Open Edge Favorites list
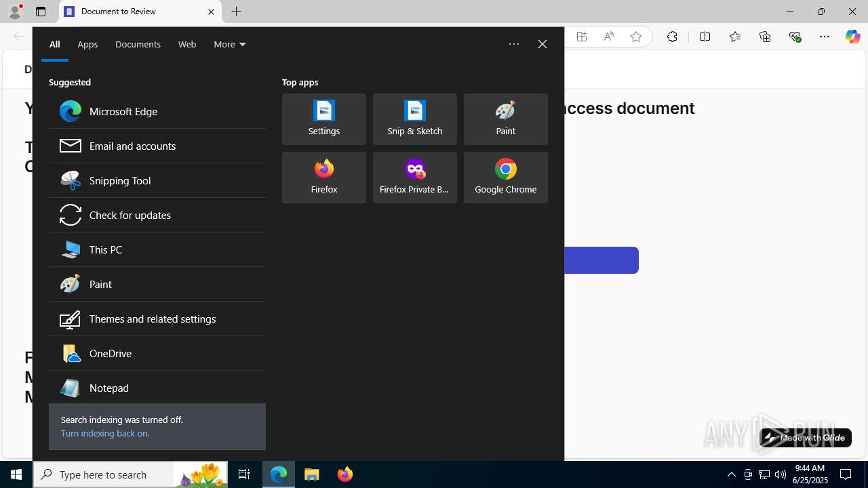868x488 pixels. 735,37
